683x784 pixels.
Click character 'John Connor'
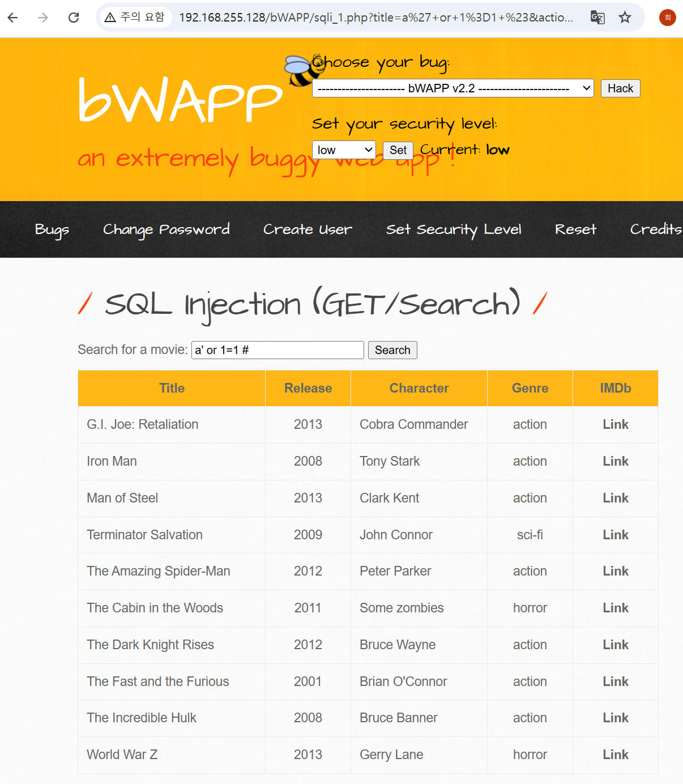[x=396, y=535]
